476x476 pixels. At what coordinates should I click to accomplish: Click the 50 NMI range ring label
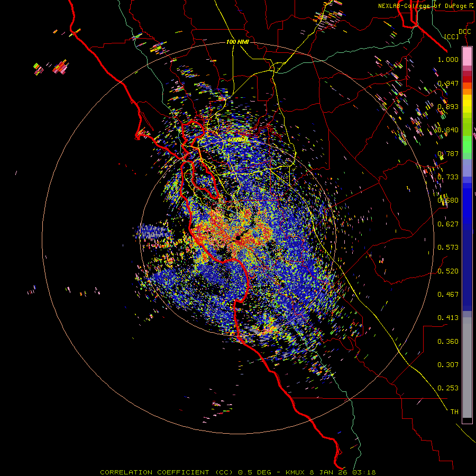click(x=237, y=140)
